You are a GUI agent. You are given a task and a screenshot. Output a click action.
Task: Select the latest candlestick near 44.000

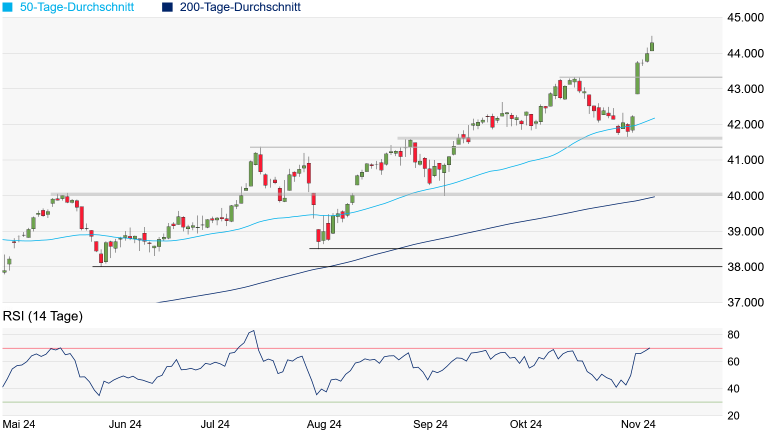pos(652,46)
